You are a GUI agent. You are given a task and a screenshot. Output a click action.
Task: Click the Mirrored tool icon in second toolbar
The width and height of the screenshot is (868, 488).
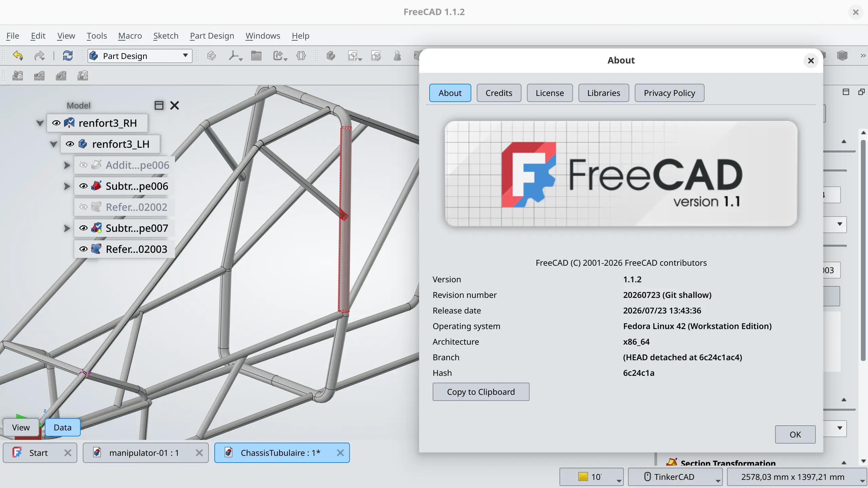18,75
